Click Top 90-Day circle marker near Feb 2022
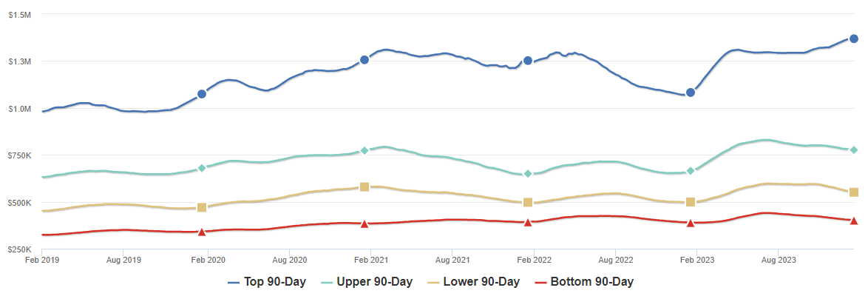This screenshot has height=299, width=868. [528, 61]
